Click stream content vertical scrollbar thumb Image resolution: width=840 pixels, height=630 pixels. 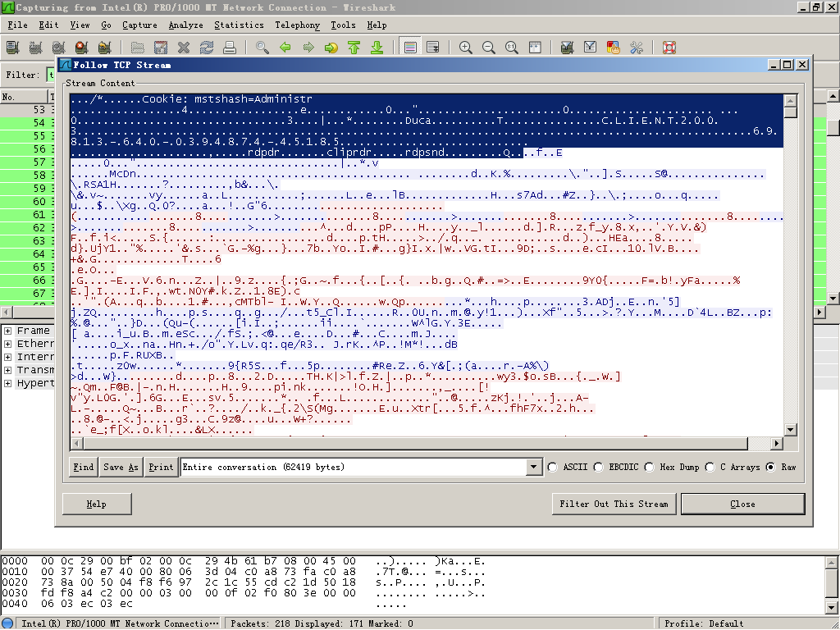pyautogui.click(x=790, y=112)
